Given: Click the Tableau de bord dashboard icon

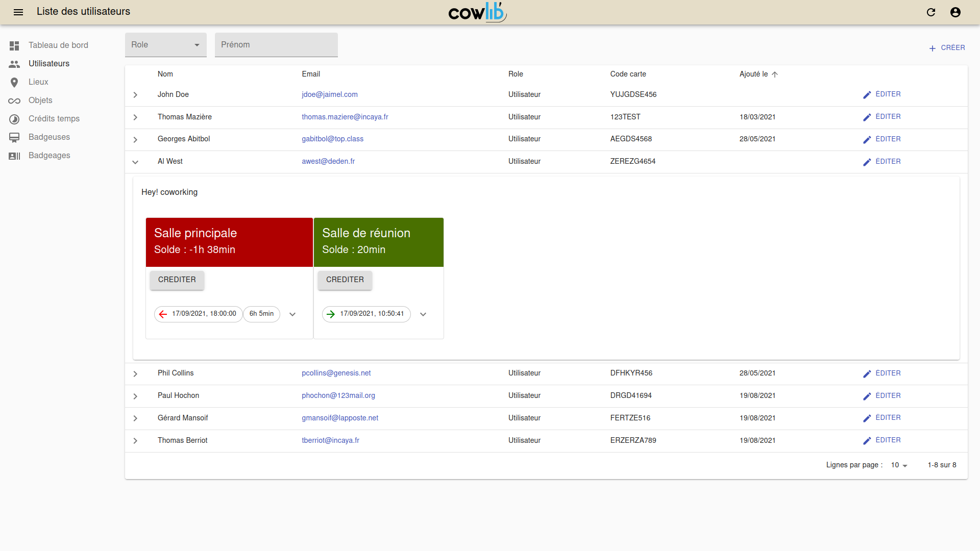Looking at the screenshot, I should coord(14,45).
